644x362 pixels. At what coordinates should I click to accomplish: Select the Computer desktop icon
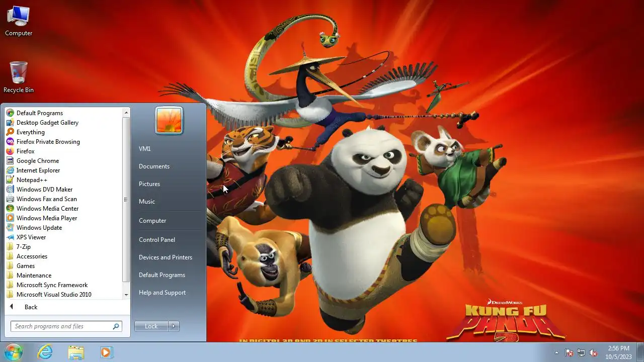(19, 21)
